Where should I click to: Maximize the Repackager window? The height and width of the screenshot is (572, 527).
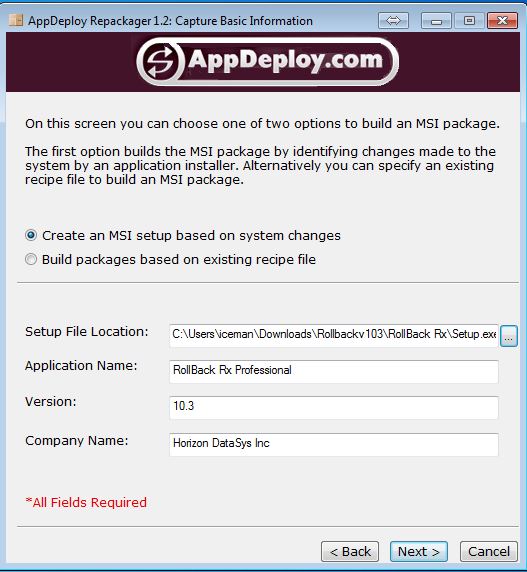coord(469,20)
